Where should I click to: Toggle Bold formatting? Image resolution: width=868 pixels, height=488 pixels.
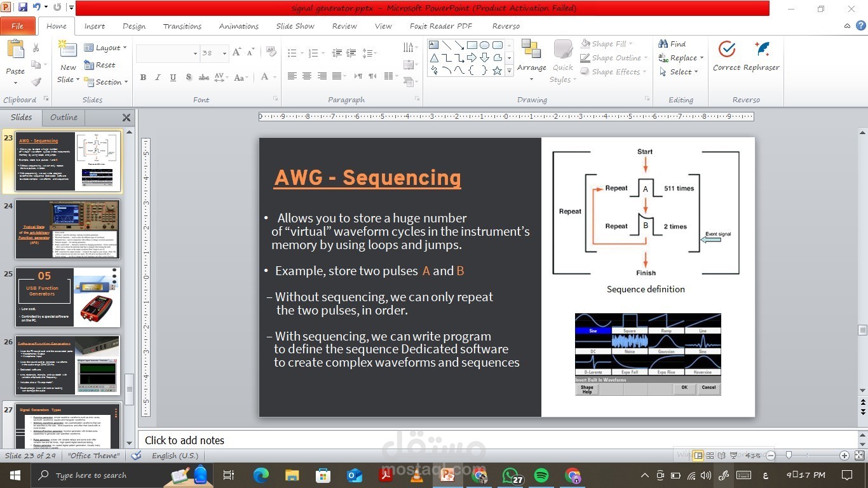tap(144, 78)
